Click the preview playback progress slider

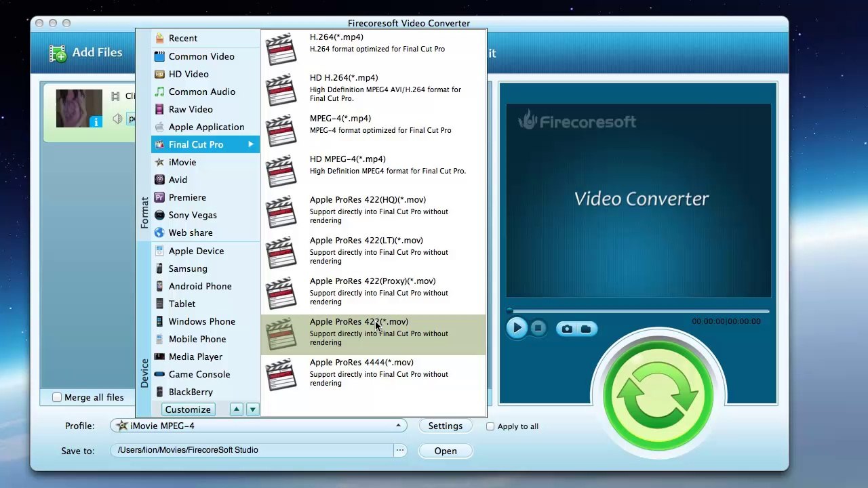click(638, 311)
